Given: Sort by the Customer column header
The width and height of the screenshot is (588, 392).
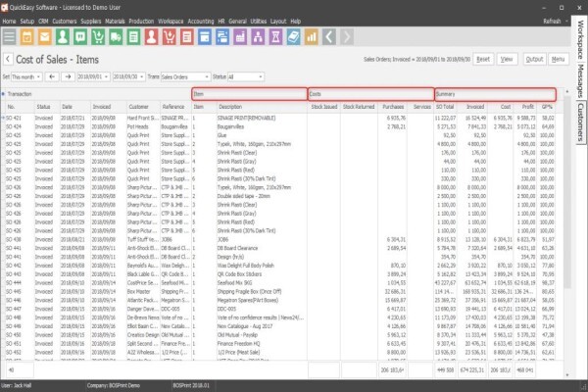Looking at the screenshot, I should [x=143, y=107].
